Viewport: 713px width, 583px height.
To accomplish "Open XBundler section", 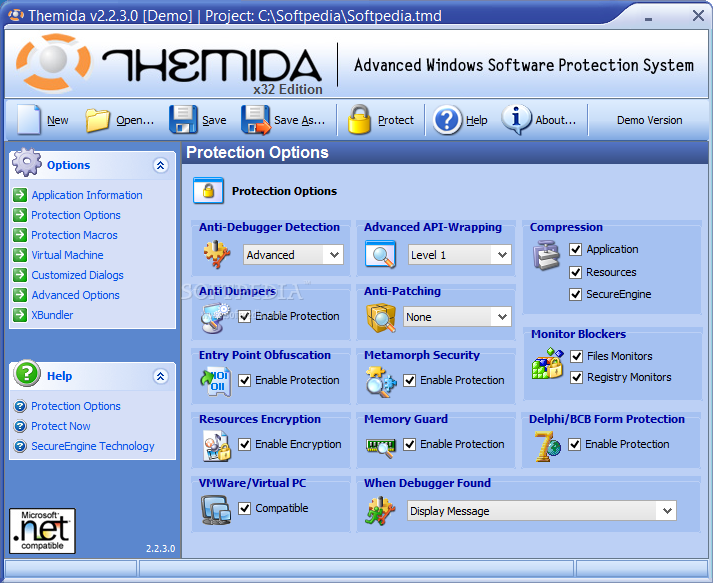I will pos(52,315).
